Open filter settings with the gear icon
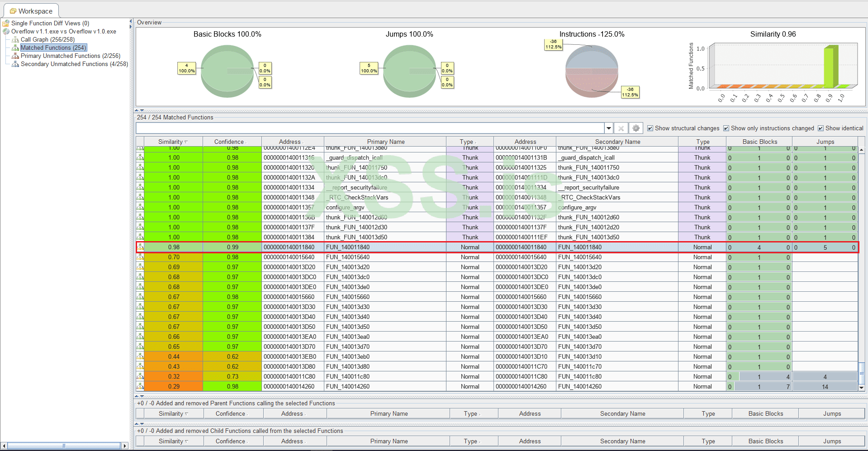Viewport: 868px width, 451px height. [x=636, y=128]
